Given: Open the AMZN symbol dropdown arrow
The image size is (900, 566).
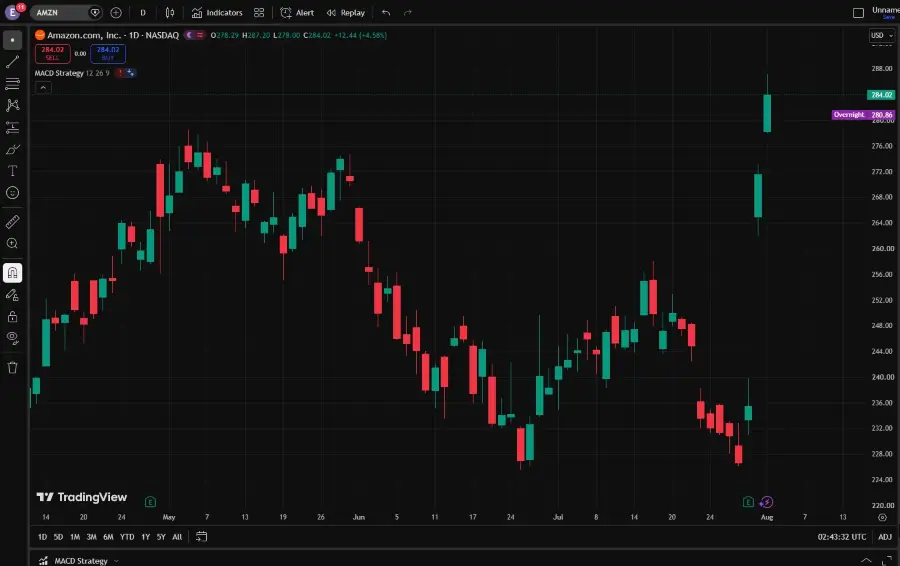Looking at the screenshot, I should (x=95, y=13).
